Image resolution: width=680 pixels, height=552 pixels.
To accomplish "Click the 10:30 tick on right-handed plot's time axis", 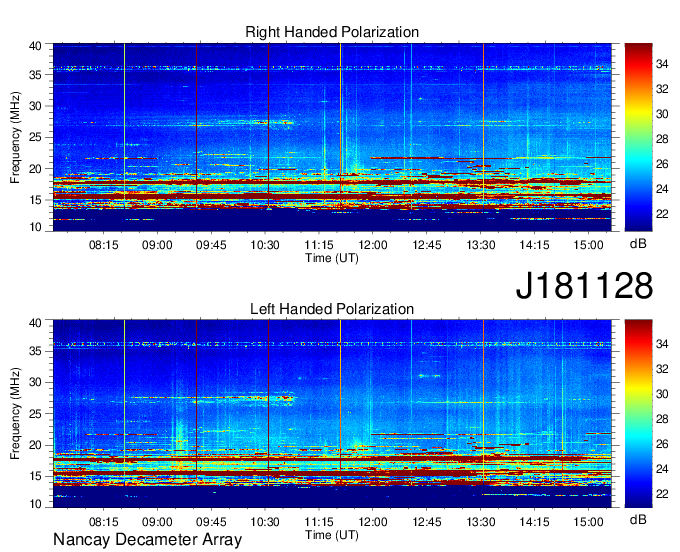I will click(265, 245).
